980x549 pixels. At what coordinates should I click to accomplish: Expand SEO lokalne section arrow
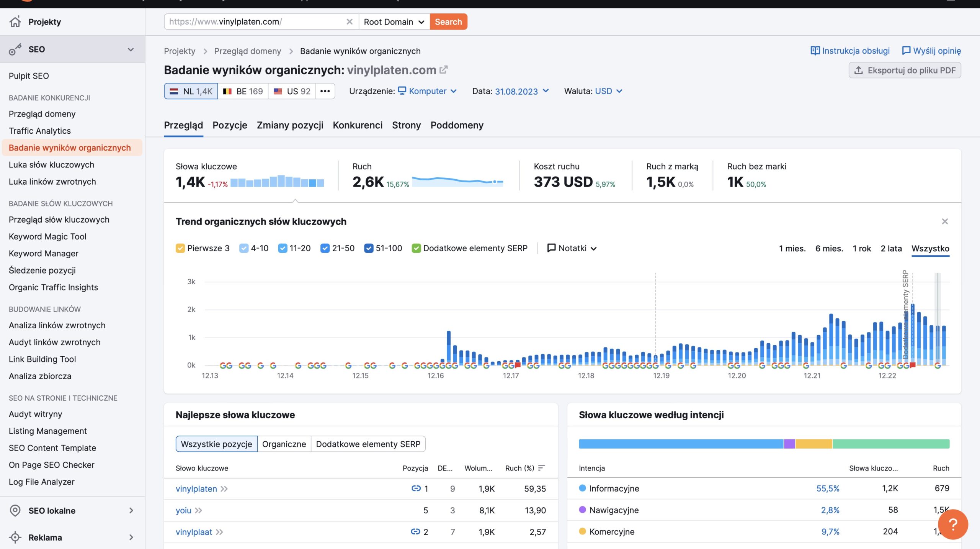tap(131, 511)
